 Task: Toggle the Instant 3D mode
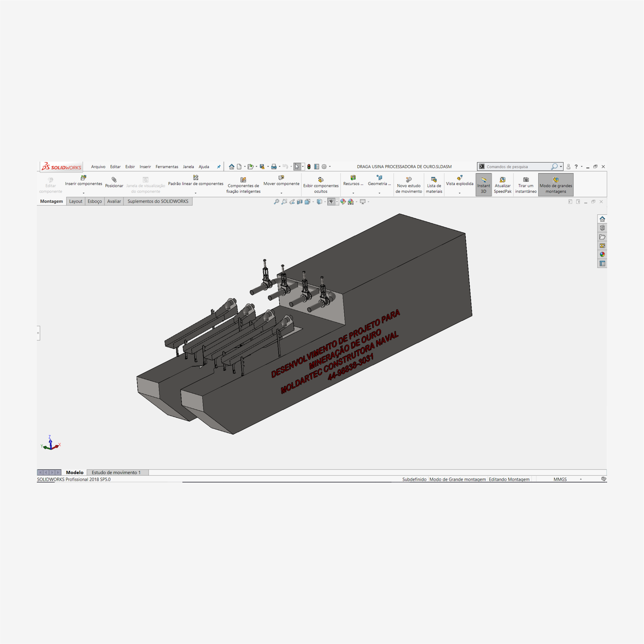coord(484,185)
